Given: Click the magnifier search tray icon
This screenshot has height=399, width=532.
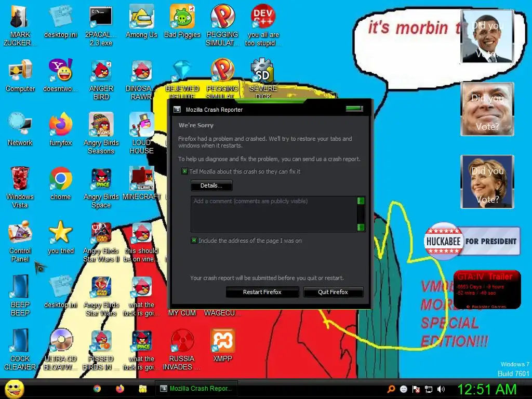Looking at the screenshot, I should [x=391, y=390].
